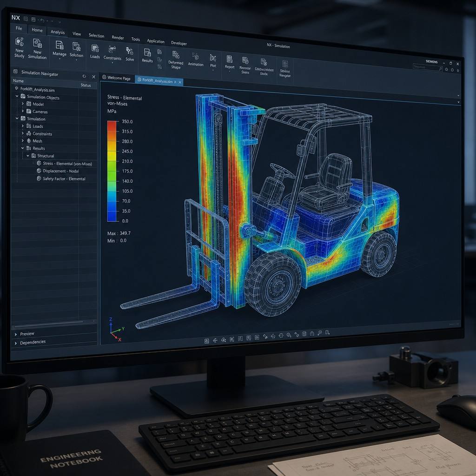Image resolution: width=476 pixels, height=476 pixels.
Task: Switch to the Analysis ribbon tab
Action: tap(57, 32)
